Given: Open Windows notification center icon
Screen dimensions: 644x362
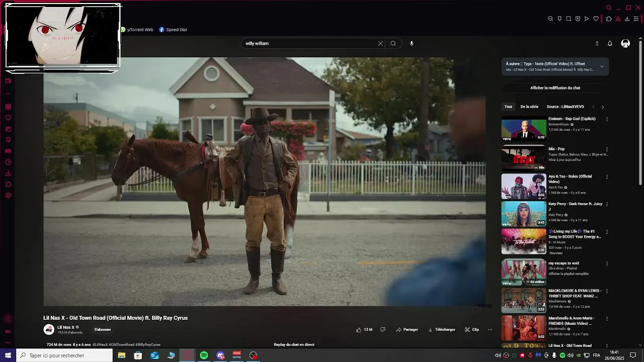Looking at the screenshot, I should (633, 355).
